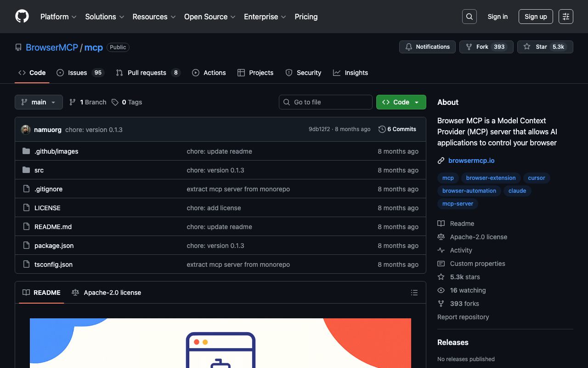Click the GitHub logo icon

tap(22, 17)
